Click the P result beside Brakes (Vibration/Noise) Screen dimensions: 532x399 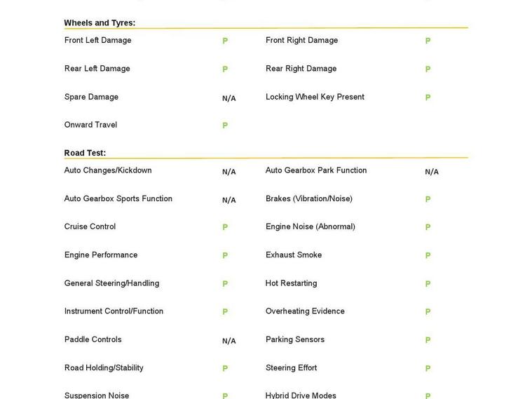coord(428,199)
